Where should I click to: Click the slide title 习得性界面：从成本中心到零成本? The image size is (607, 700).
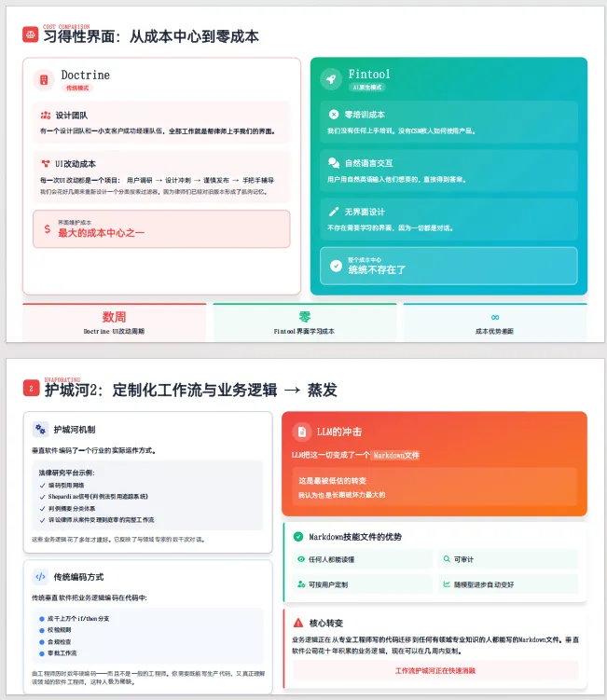pyautogui.click(x=151, y=36)
